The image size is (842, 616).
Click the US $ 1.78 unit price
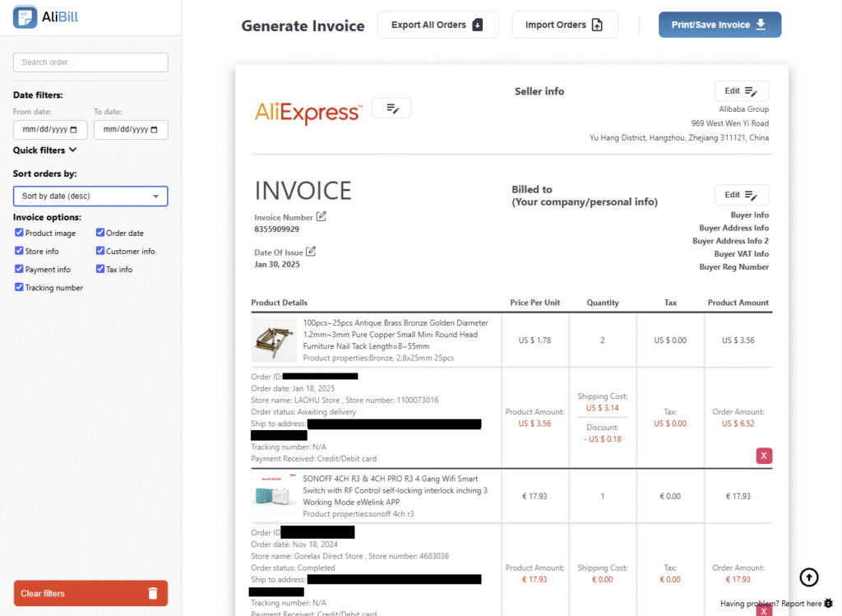[x=534, y=340]
